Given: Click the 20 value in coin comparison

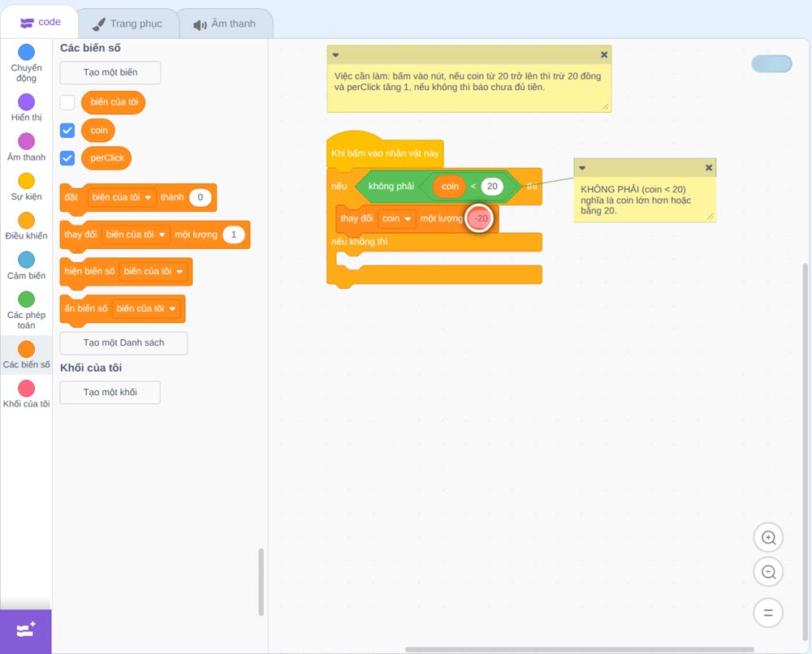Looking at the screenshot, I should 492,187.
